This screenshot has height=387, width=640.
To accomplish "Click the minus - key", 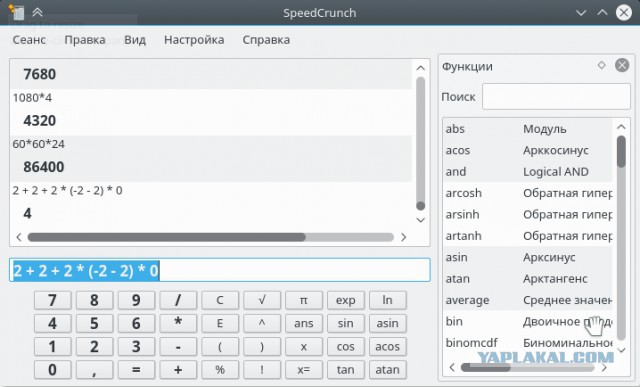I will (178, 347).
